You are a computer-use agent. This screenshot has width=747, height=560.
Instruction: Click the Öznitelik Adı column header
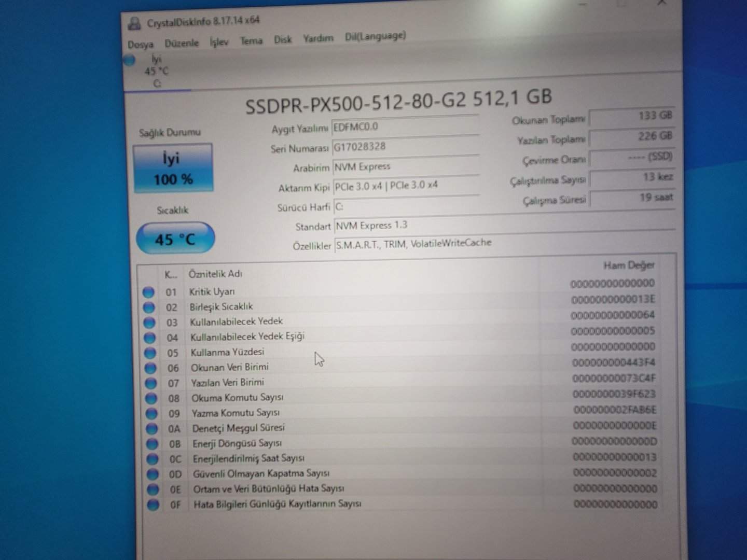click(x=215, y=274)
